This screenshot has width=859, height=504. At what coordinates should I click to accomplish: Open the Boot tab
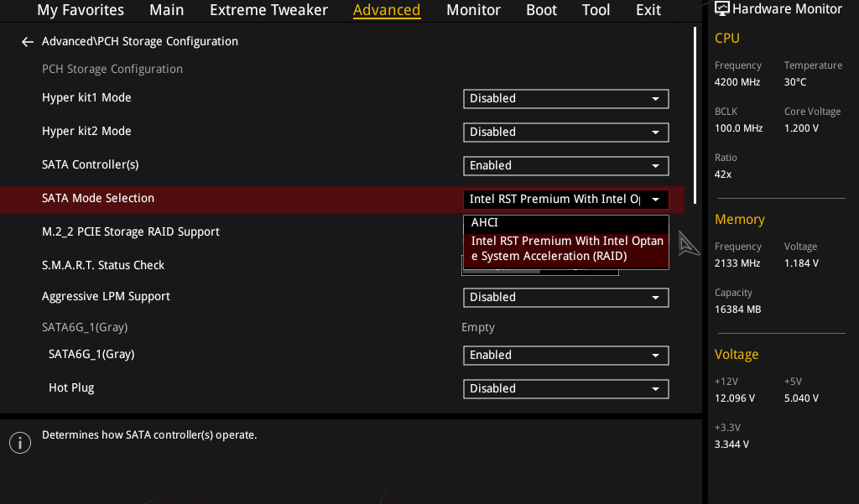point(541,10)
